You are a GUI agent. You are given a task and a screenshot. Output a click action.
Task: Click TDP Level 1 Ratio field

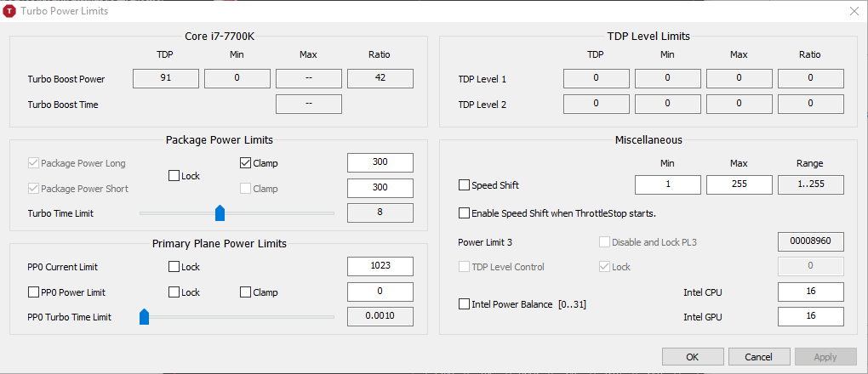(x=811, y=78)
